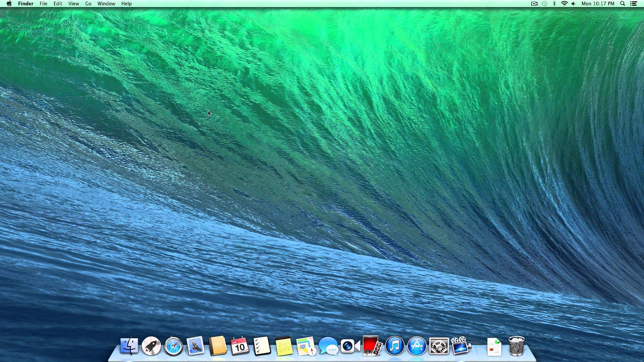
Task: Launch Maps from the dock
Action: point(306,347)
